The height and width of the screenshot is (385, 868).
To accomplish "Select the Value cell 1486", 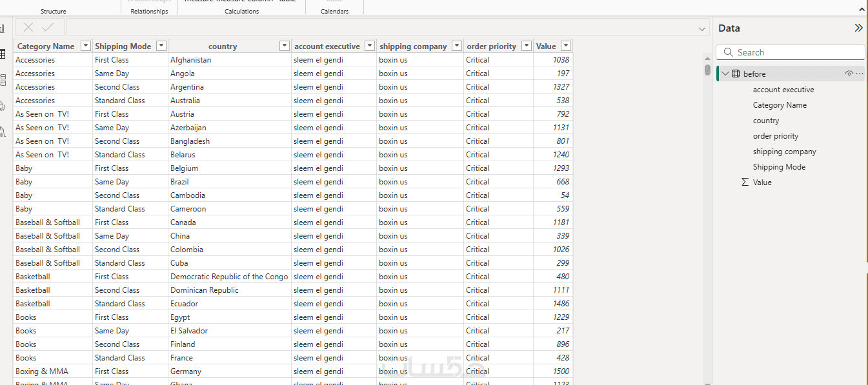I will click(553, 304).
